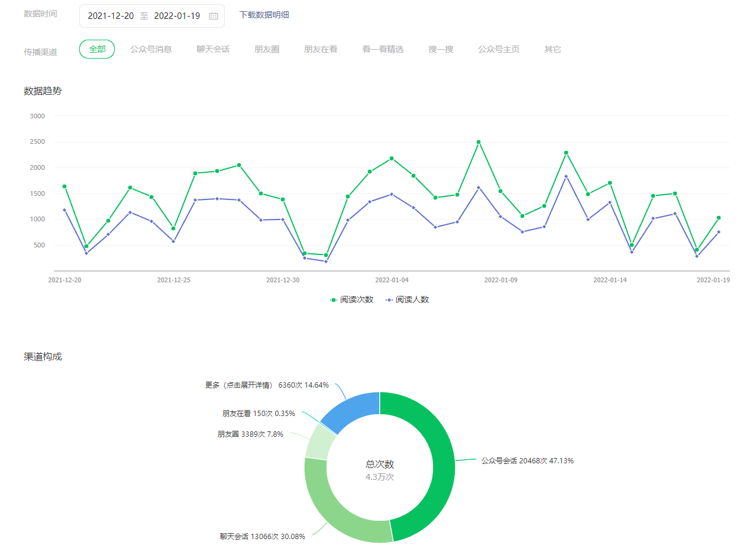The height and width of the screenshot is (545, 756).
Task: Select the 全部 channel filter
Action: (x=97, y=49)
